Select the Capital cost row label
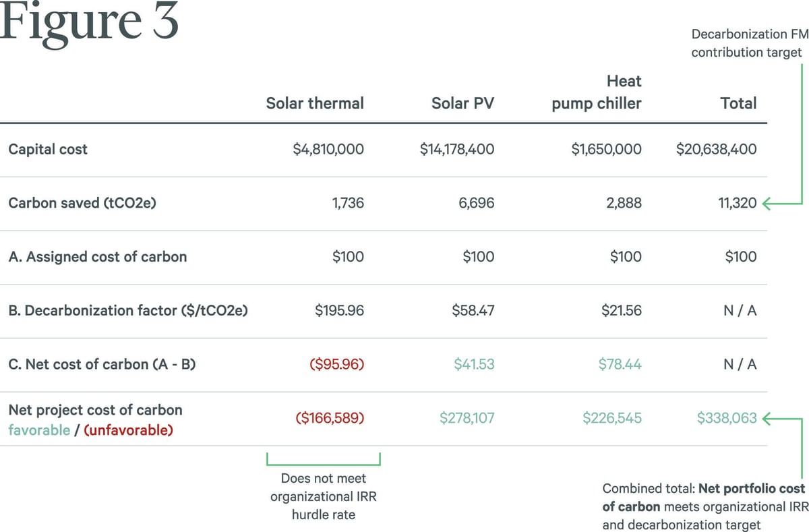 pos(48,149)
